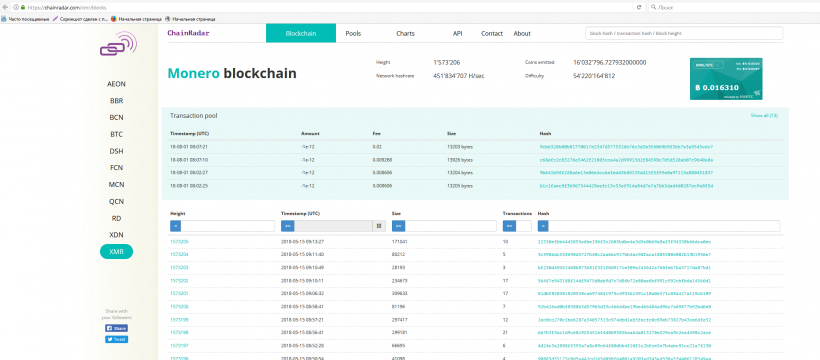Open the Transactions filter operator button
The height and width of the screenshot is (360, 820).
[x=509, y=226]
